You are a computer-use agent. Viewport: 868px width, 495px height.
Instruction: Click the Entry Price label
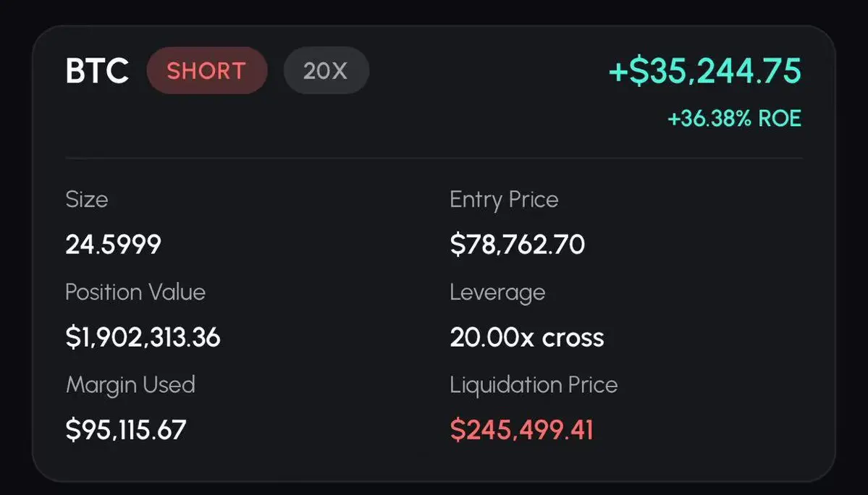click(x=504, y=200)
